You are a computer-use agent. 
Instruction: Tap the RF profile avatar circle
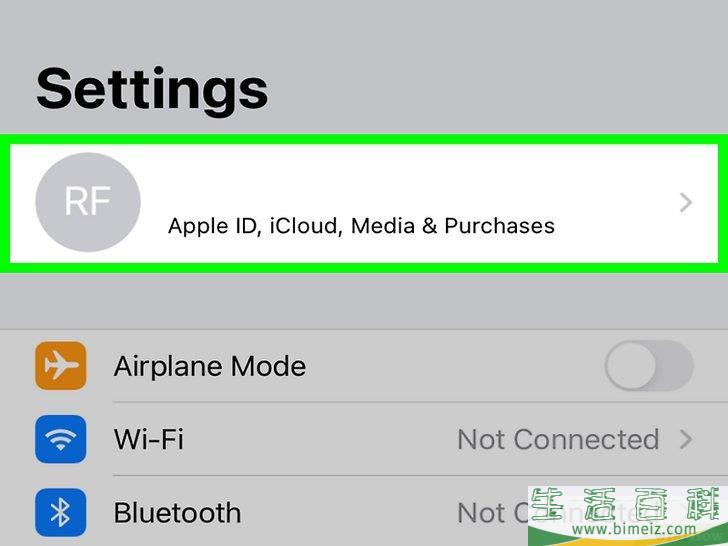(x=88, y=202)
